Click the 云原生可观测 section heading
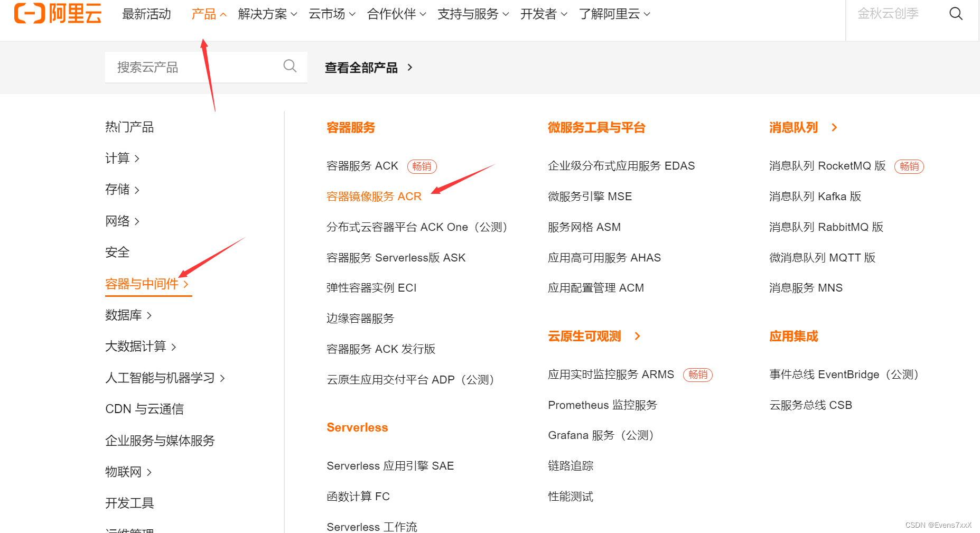980x533 pixels. (x=584, y=336)
